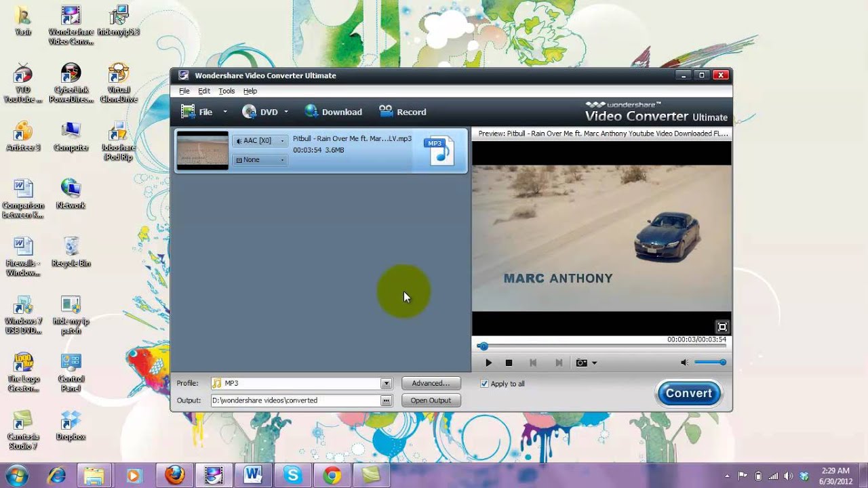The height and width of the screenshot is (488, 868).
Task: Select the Pitbull - Rain Over Me file name
Action: point(352,139)
